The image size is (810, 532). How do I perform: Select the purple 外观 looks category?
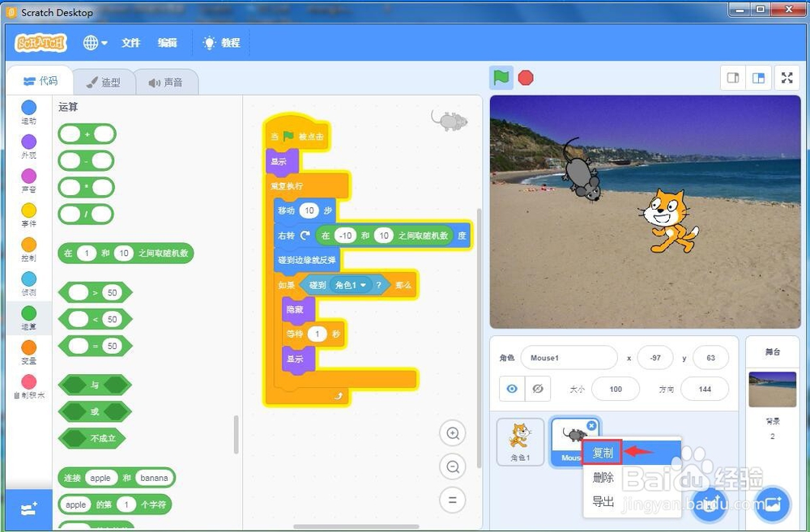tap(29, 147)
